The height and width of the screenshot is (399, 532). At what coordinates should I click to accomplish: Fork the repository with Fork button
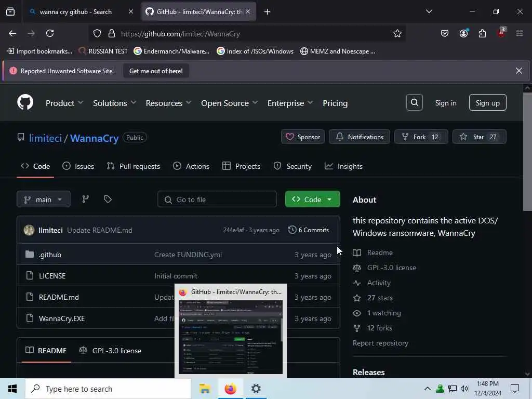click(x=421, y=137)
